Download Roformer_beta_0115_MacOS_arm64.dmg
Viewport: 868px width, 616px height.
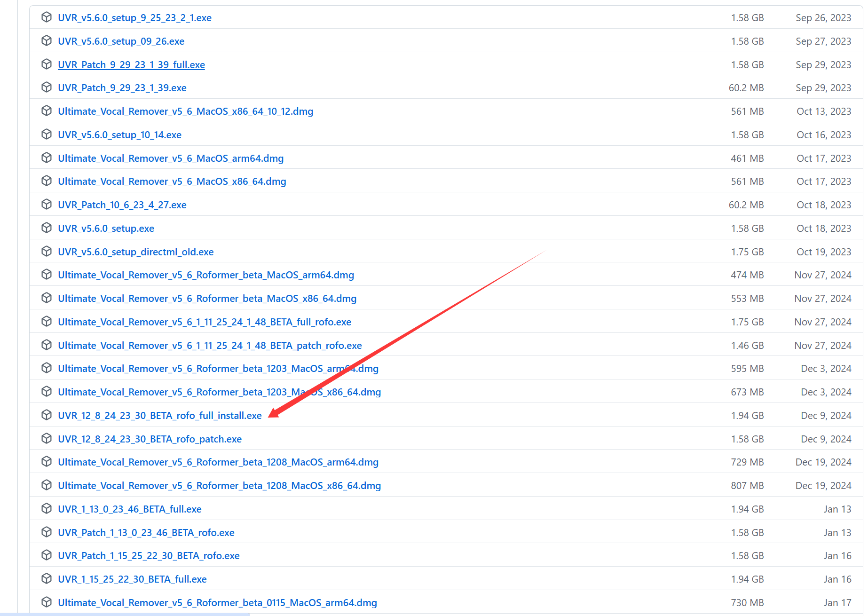pos(217,603)
